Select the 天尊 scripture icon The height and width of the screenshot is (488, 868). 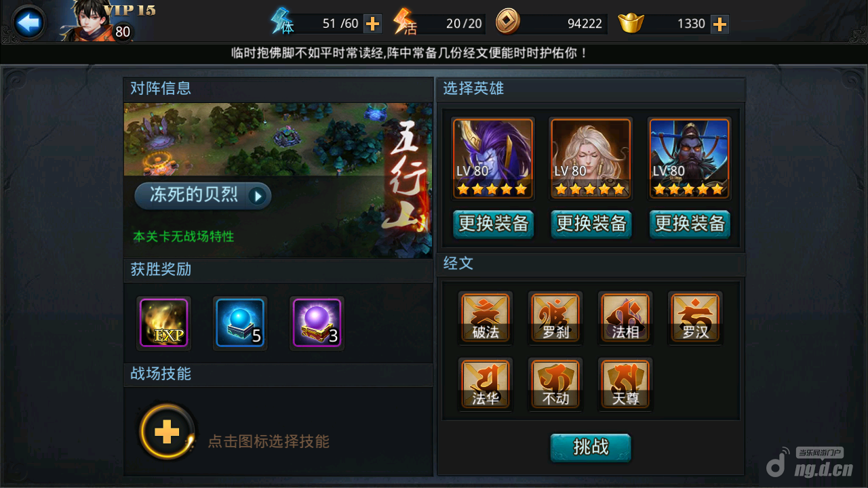(625, 384)
